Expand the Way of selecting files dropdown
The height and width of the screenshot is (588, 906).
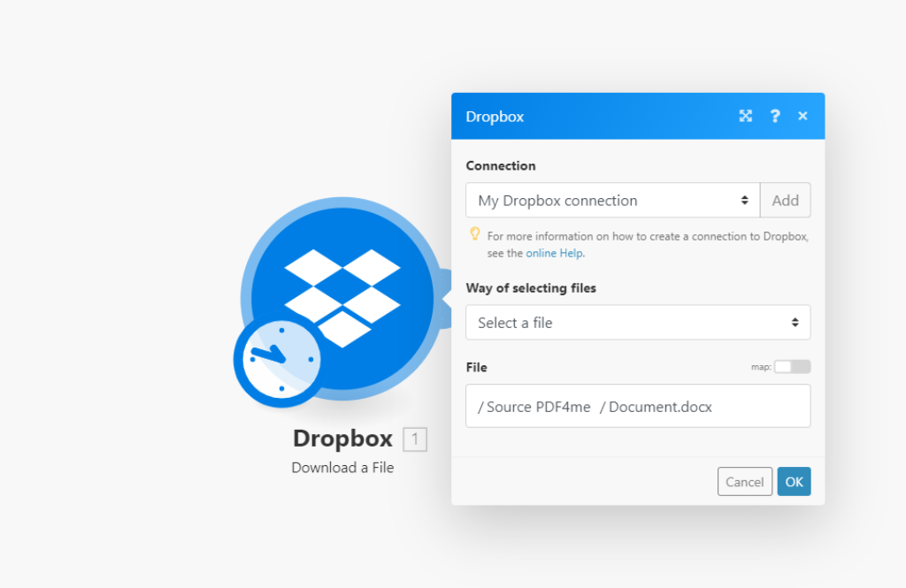click(x=637, y=323)
